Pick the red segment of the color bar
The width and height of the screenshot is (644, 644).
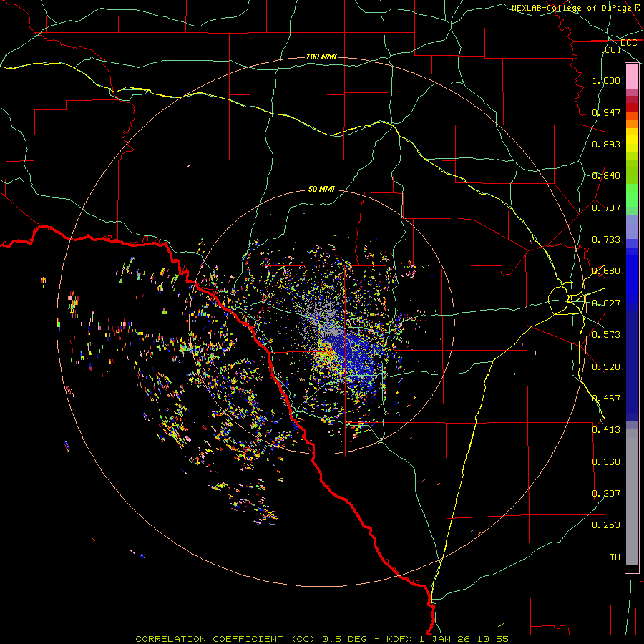tap(632, 107)
